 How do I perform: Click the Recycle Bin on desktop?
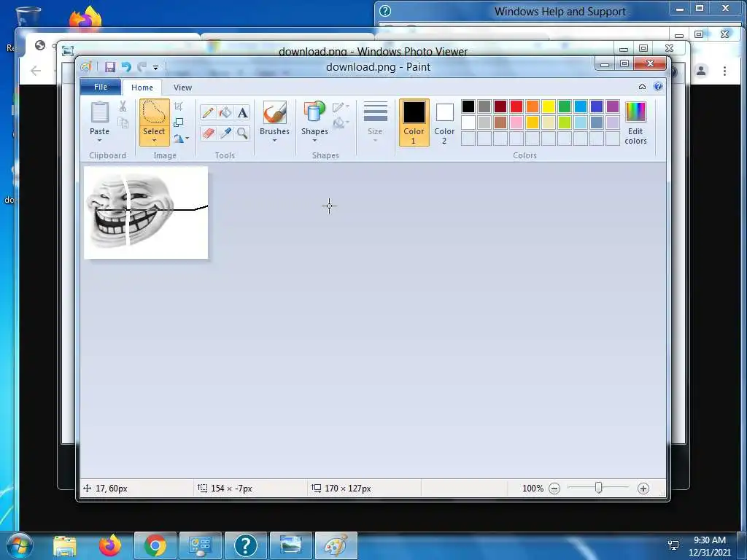click(28, 17)
